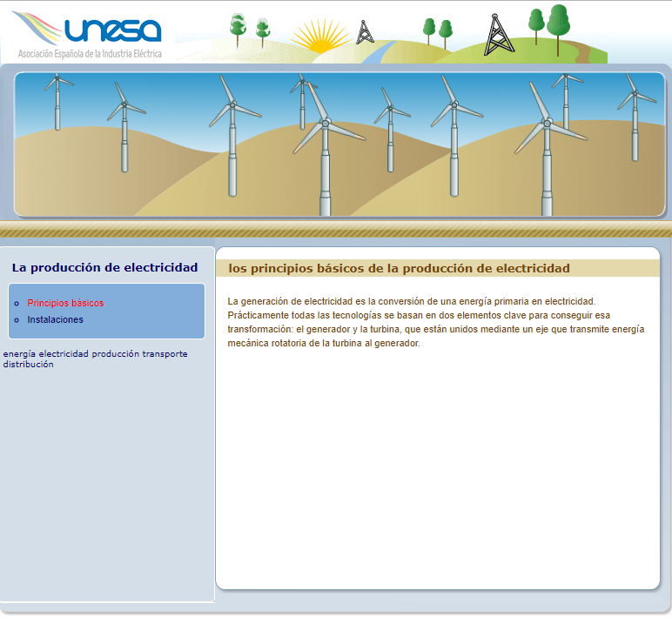Click the paragraph about La generación de electricidad
Viewport: 672px width, 617px height.
[x=435, y=322]
